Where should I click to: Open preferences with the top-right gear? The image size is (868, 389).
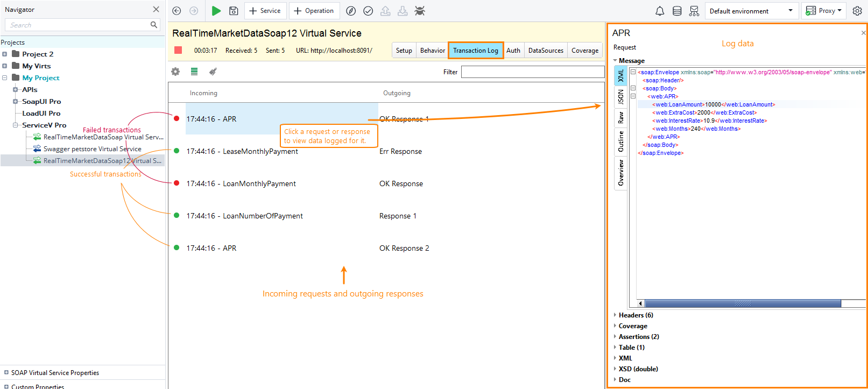coord(857,11)
